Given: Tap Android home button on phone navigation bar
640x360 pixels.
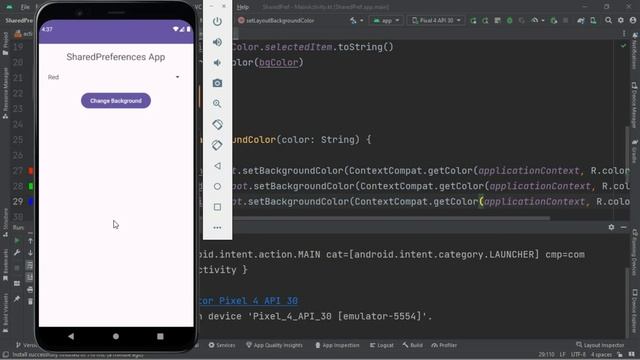Looking at the screenshot, I should click(x=116, y=336).
